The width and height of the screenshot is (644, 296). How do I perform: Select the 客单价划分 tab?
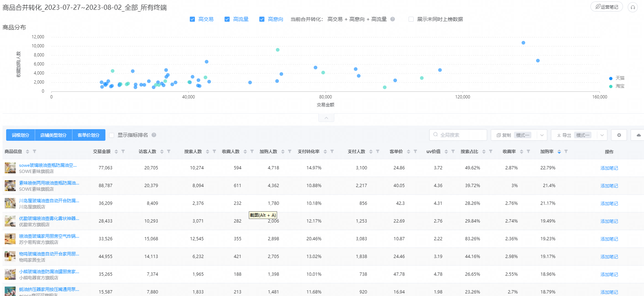pos(89,135)
